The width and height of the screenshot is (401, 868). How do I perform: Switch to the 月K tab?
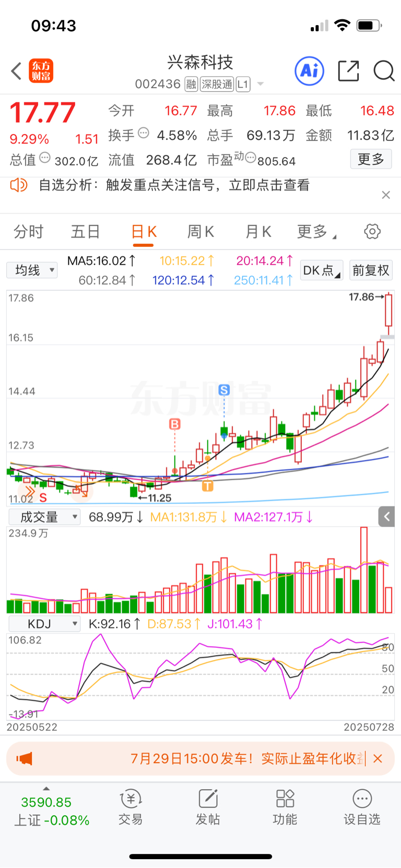point(258,231)
